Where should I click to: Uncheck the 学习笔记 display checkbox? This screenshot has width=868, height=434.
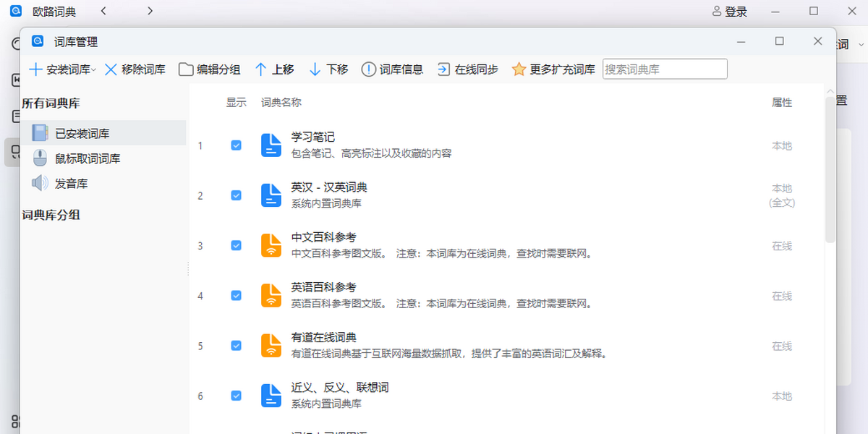[236, 145]
